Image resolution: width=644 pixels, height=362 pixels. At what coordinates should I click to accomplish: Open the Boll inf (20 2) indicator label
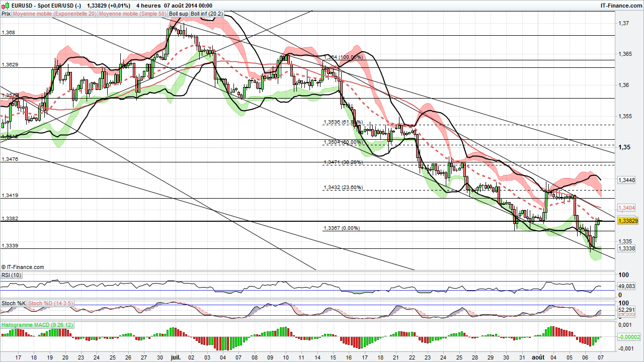tap(204, 14)
